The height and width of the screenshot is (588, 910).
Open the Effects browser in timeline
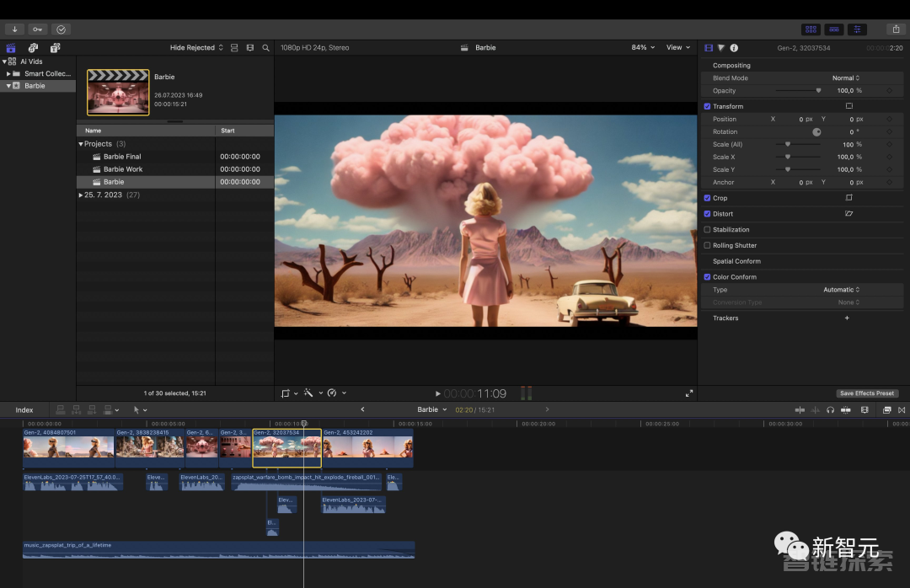(886, 409)
